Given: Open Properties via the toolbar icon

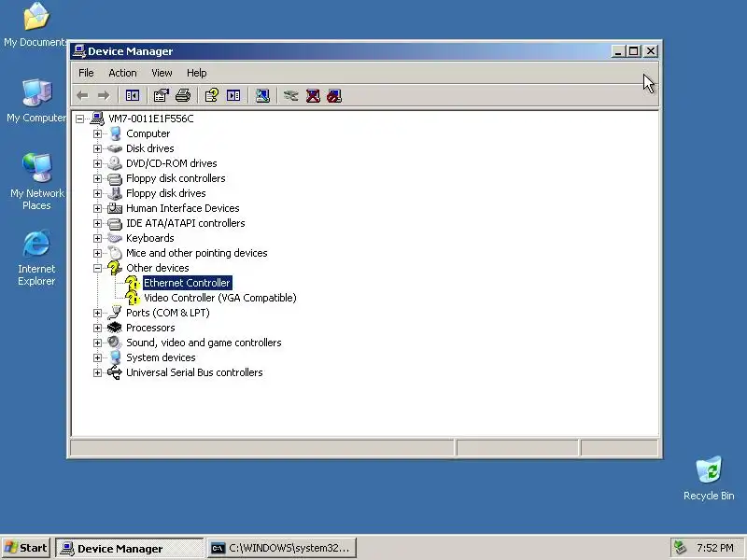Looking at the screenshot, I should pyautogui.click(x=161, y=96).
